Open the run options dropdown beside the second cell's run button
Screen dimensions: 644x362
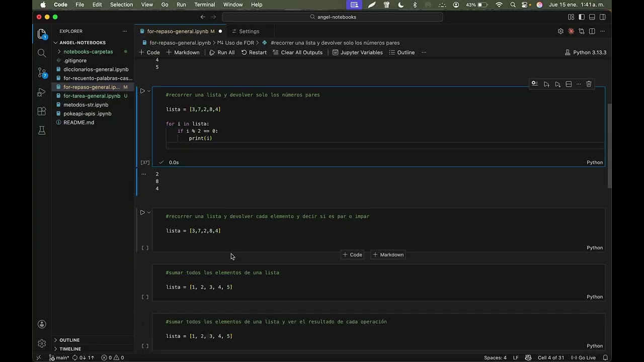pyautogui.click(x=149, y=213)
